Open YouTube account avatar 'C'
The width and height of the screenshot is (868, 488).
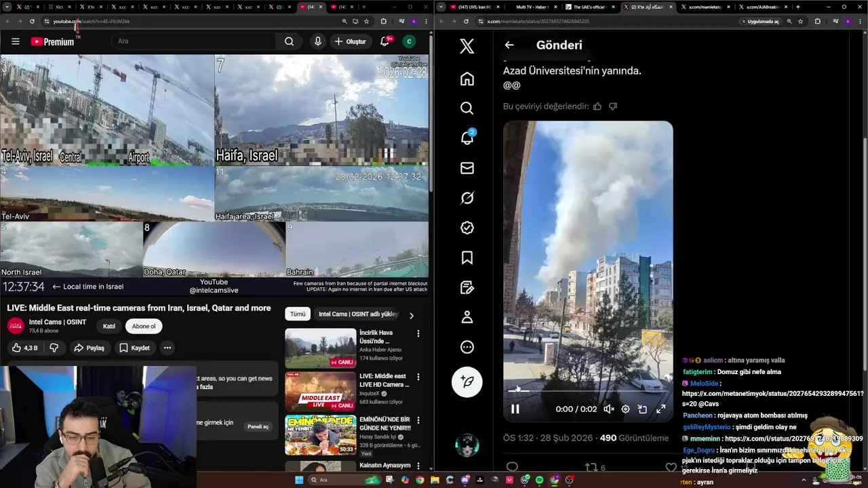point(409,41)
